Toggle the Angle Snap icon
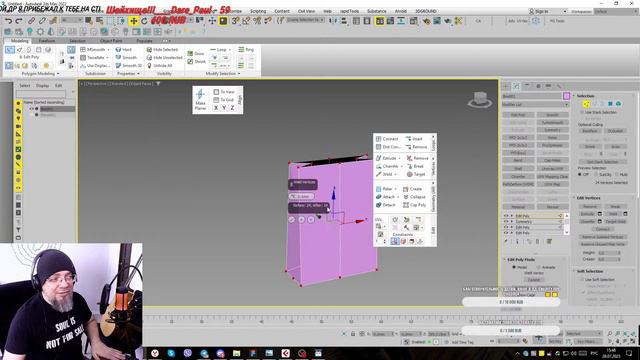 pos(246,21)
